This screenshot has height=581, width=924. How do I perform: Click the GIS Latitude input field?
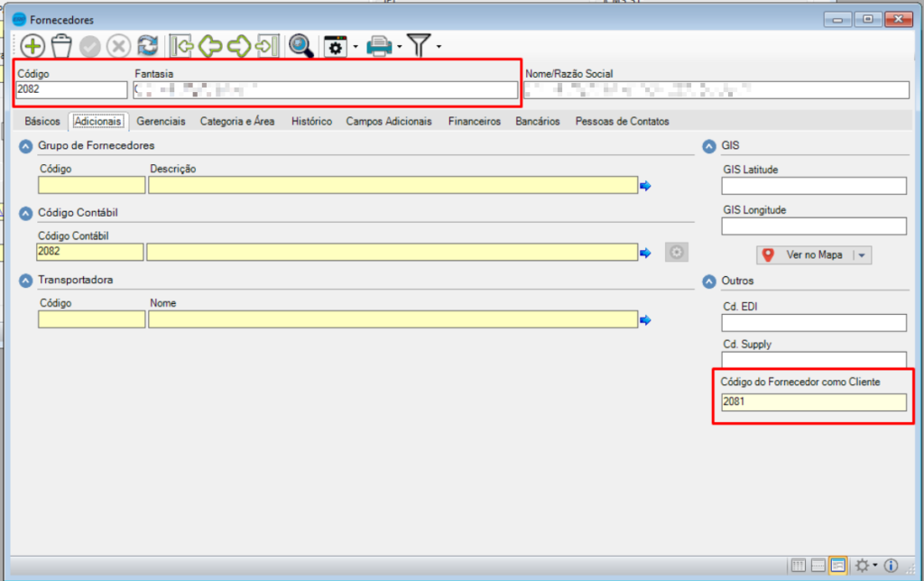pos(813,186)
